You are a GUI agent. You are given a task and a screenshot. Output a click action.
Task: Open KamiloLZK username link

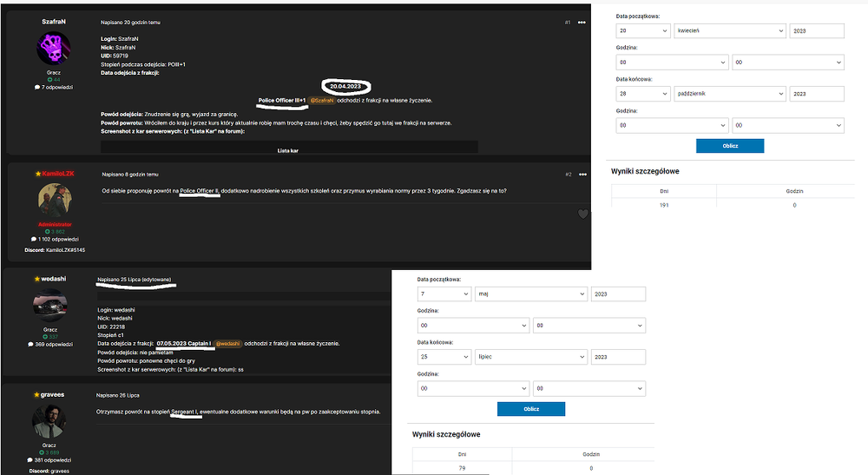click(58, 174)
